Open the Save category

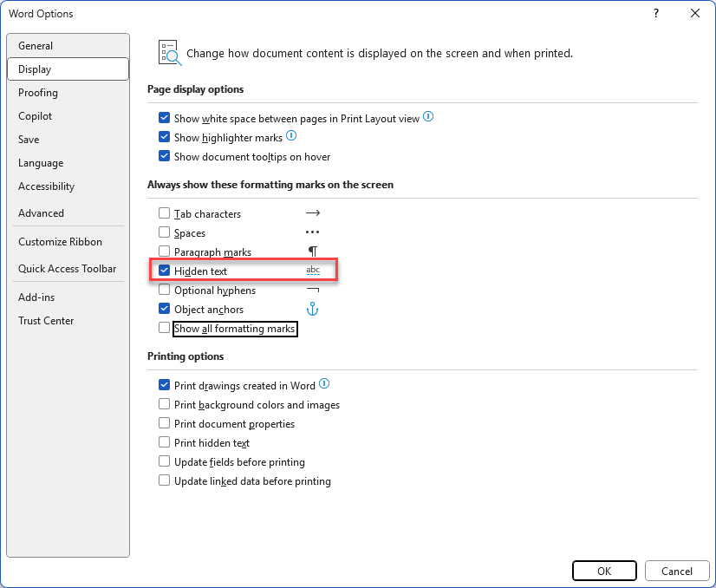click(68, 140)
